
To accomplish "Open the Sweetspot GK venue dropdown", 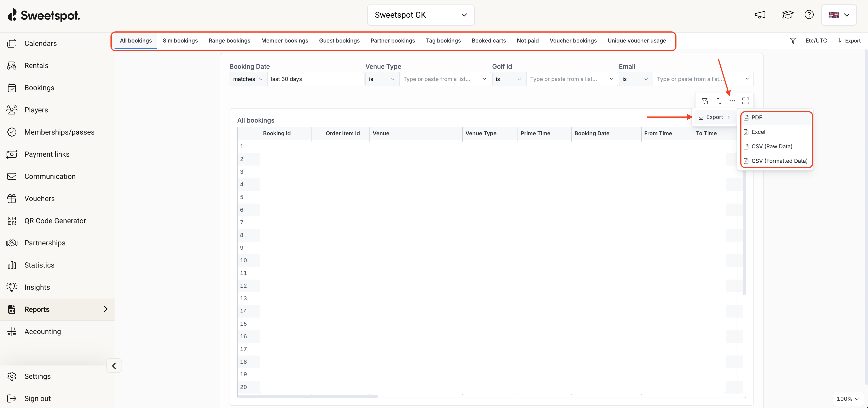I will click(x=420, y=15).
